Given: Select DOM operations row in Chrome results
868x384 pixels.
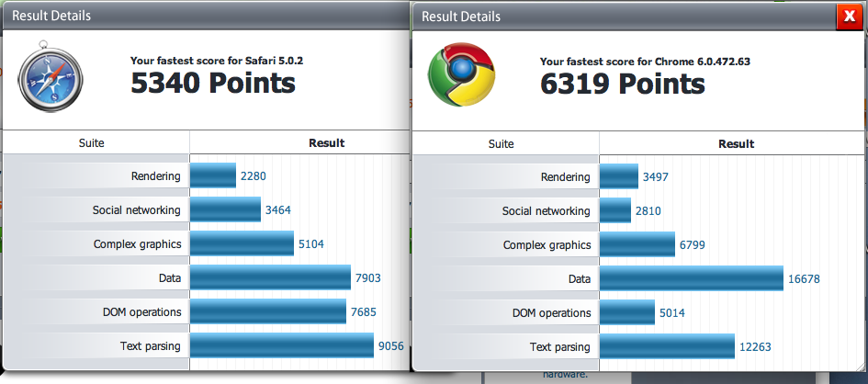Looking at the screenshot, I should coord(637,312).
